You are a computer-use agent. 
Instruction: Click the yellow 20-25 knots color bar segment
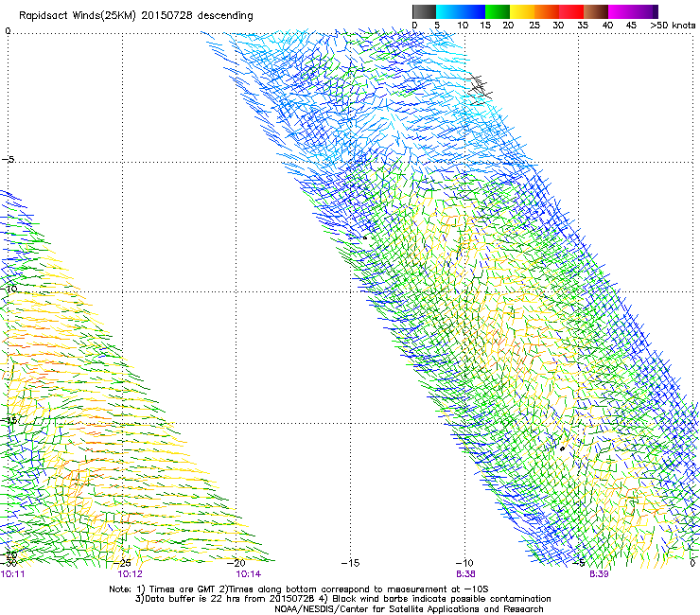522,11
